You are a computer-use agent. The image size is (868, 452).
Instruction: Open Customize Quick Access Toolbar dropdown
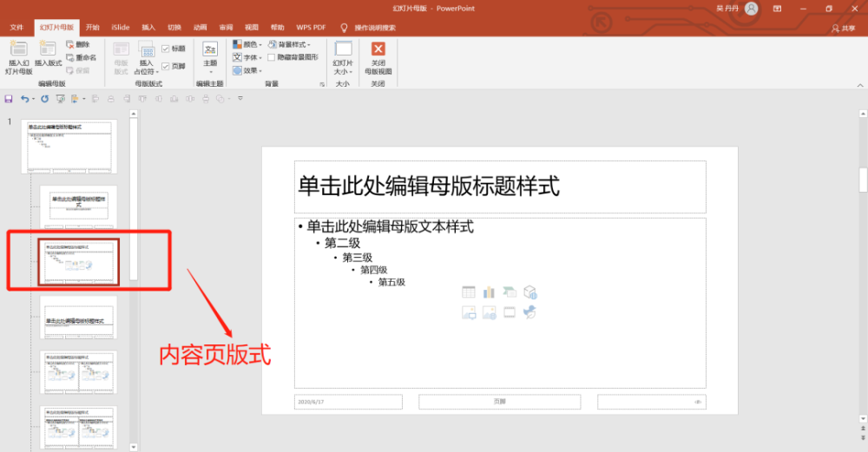coord(240,99)
